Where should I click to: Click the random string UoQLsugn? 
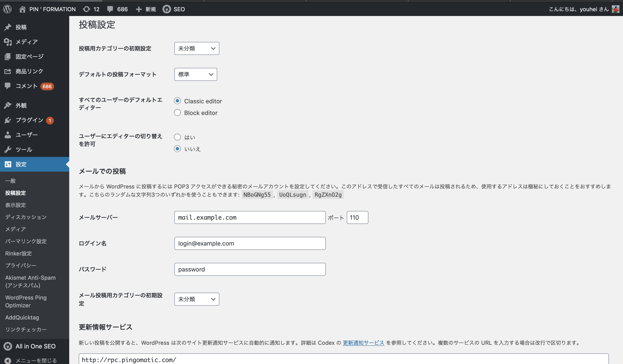293,195
